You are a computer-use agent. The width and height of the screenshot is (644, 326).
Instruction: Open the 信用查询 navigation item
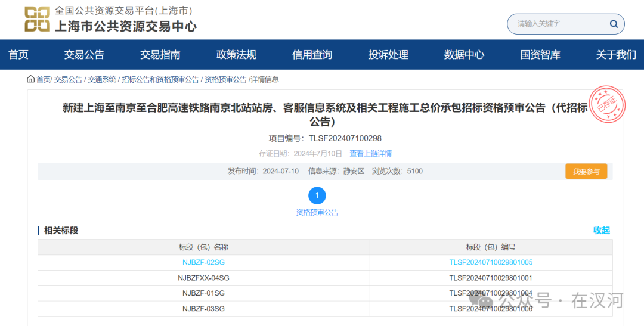point(312,55)
